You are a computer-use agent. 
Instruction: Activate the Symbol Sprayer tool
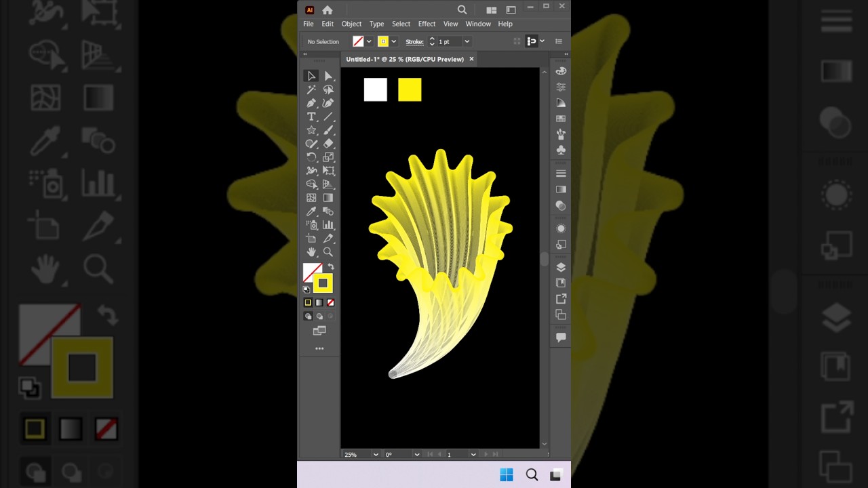pos(311,225)
